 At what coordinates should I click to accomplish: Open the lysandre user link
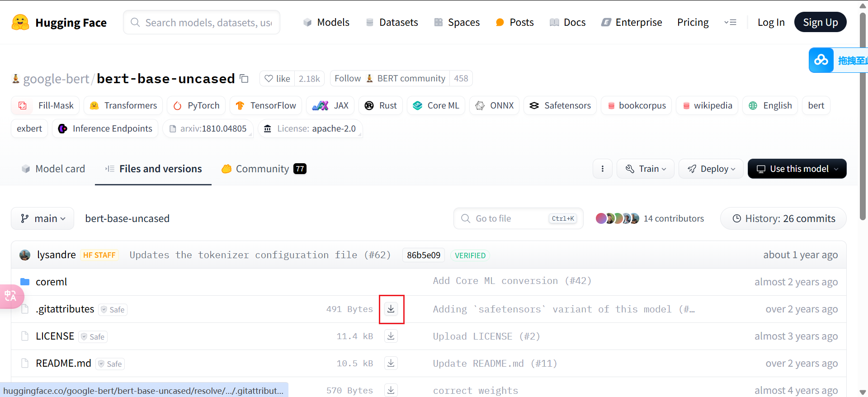pos(57,255)
